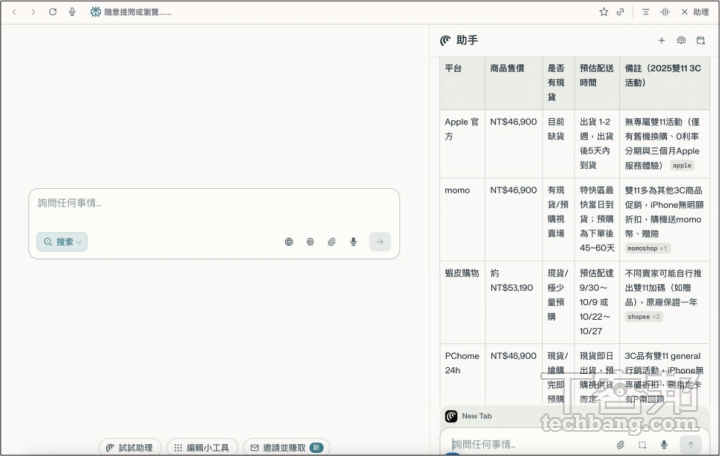The width and height of the screenshot is (720, 456).
Task: Send the assistant message with the up arrow
Action: 690,444
